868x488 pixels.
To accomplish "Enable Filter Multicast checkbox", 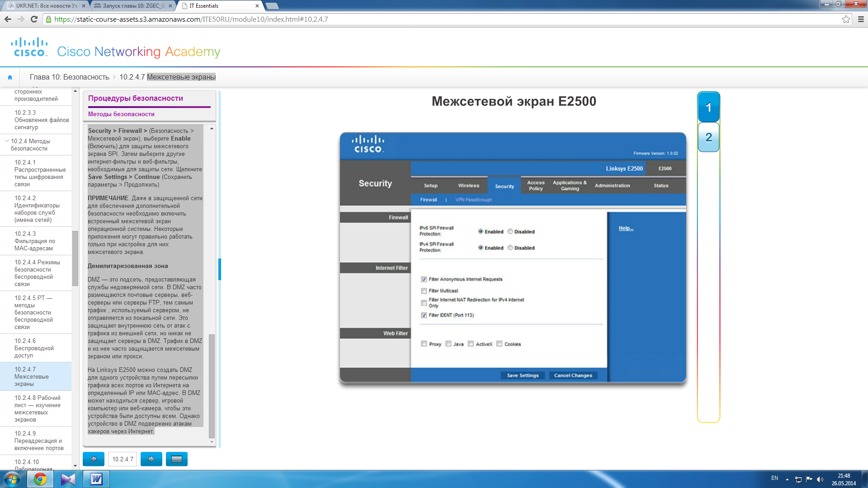I will [x=424, y=291].
